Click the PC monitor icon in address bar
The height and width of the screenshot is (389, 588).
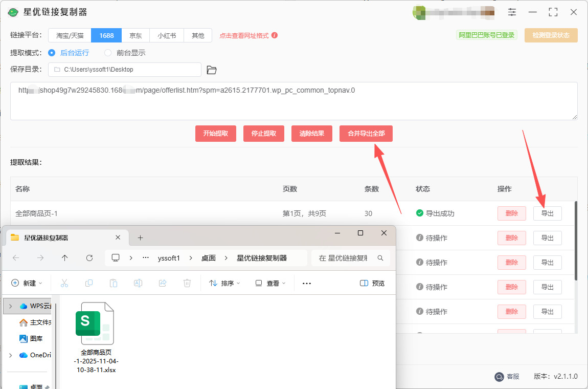116,258
